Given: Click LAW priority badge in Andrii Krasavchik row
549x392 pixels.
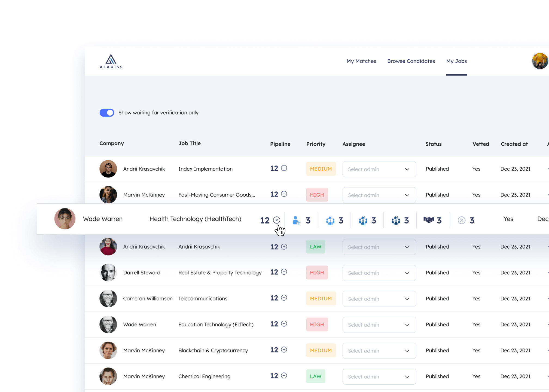Looking at the screenshot, I should point(316,247).
